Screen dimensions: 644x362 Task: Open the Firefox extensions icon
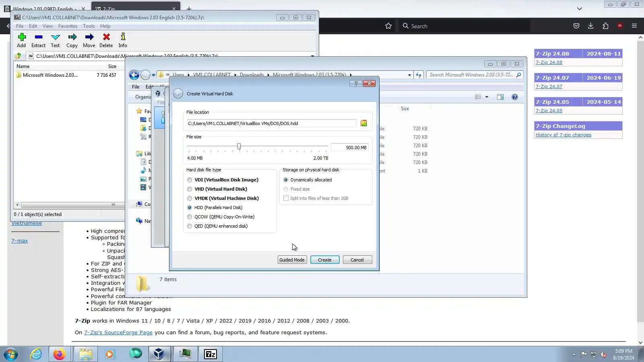(x=605, y=26)
